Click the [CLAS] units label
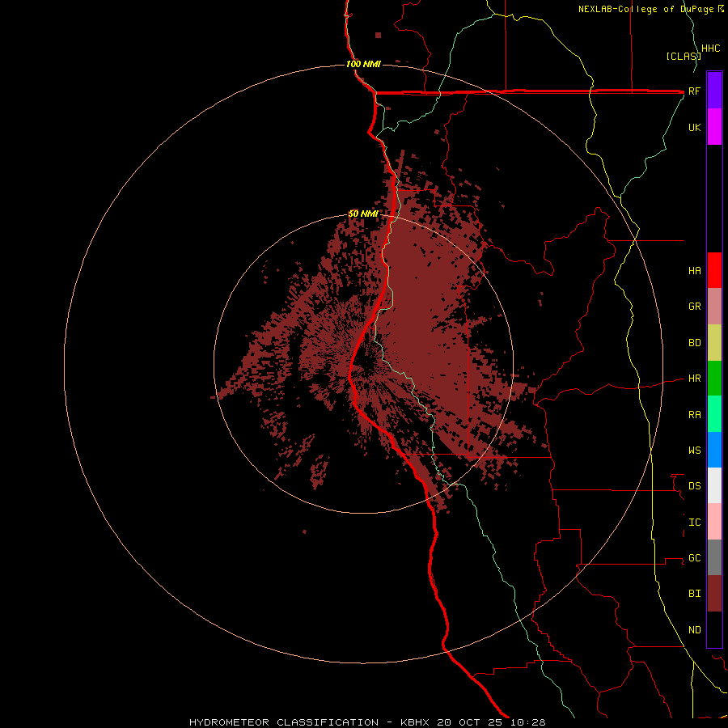The height and width of the screenshot is (728, 728). coord(684,56)
